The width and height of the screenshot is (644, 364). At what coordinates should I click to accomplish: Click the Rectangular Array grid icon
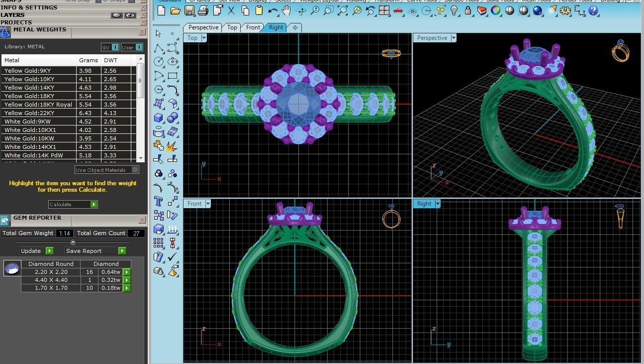(158, 243)
